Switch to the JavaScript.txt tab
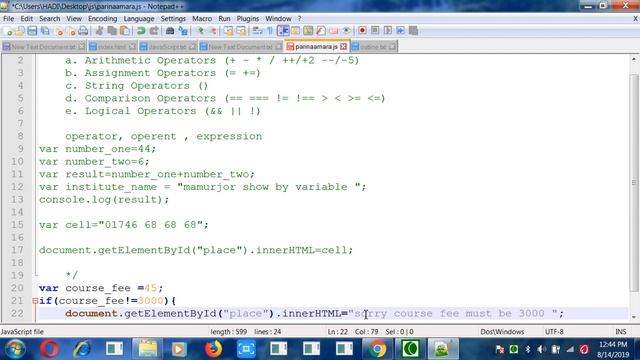Image resolution: width=640 pixels, height=360 pixels. pos(167,47)
